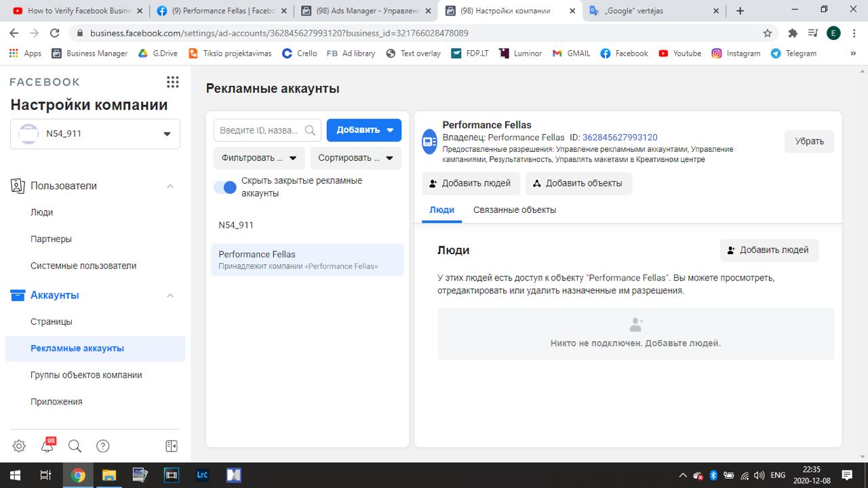The width and height of the screenshot is (868, 488).
Task: Open Chrome profile avatar E
Action: pos(834,33)
